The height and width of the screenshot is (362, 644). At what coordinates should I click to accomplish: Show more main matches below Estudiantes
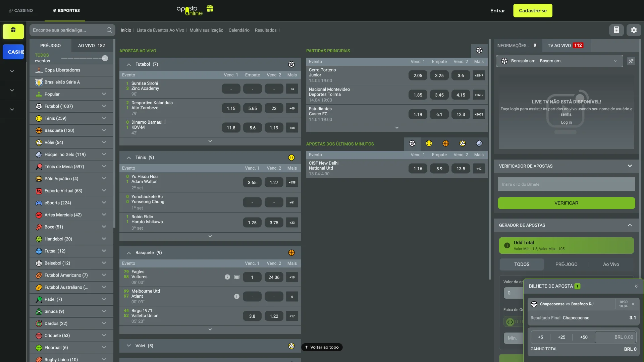pos(397,128)
